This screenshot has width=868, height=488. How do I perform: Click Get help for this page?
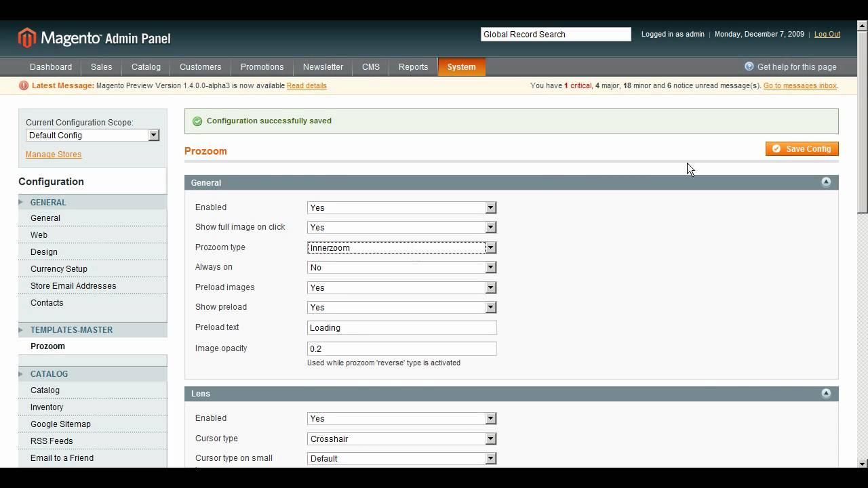(797, 66)
